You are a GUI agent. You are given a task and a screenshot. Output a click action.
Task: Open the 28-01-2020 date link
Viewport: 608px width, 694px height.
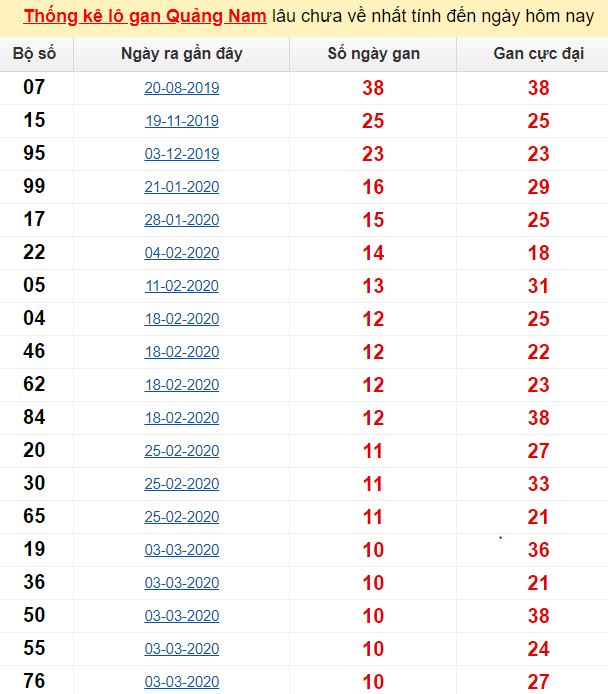182,220
